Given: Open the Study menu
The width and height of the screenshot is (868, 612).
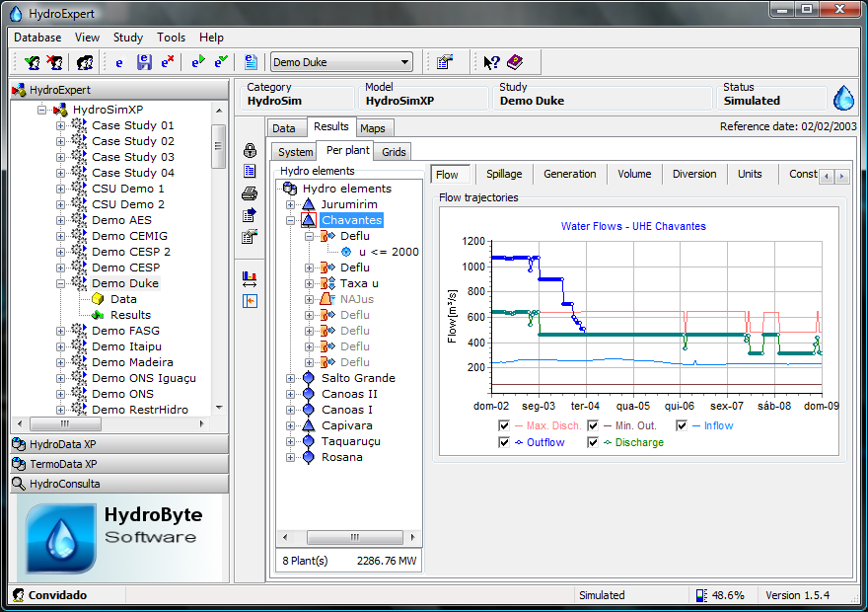Looking at the screenshot, I should (128, 38).
